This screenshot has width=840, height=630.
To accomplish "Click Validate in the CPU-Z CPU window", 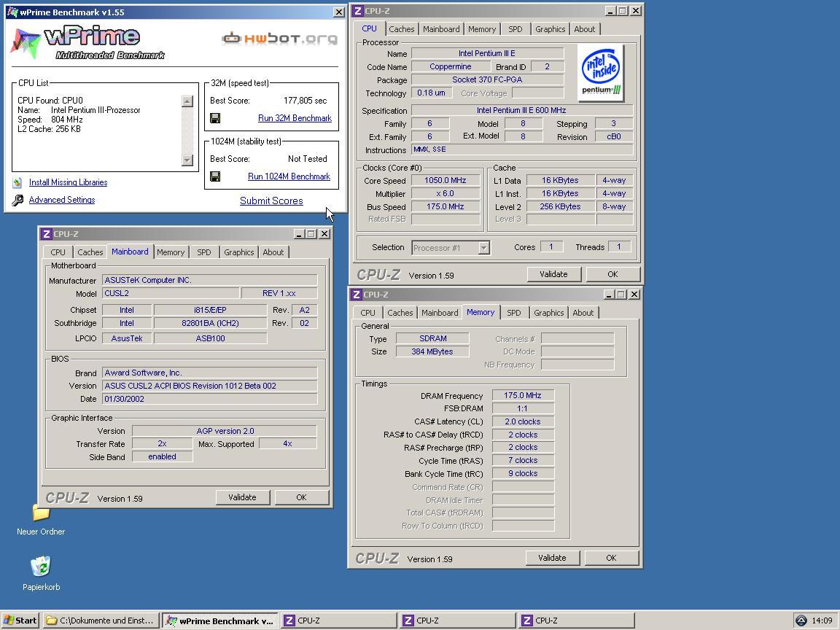I will [x=553, y=274].
